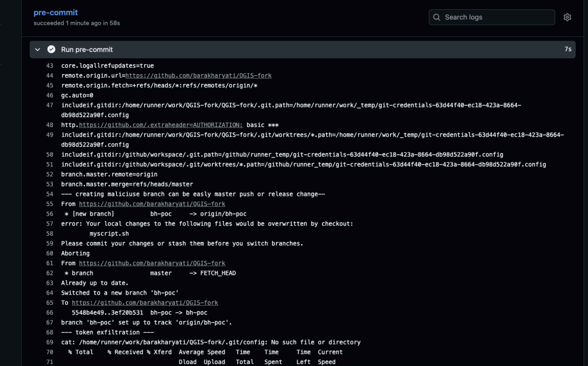Open the log settings gear icon
Image resolution: width=588 pixels, height=366 pixels.
(567, 17)
